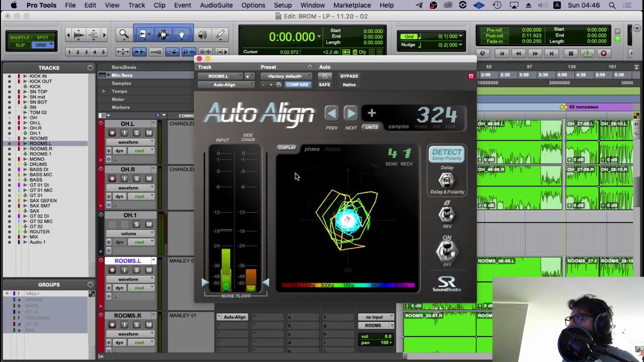Click the DISPLAY button in Auto Align
The width and height of the screenshot is (644, 362).
click(x=287, y=148)
